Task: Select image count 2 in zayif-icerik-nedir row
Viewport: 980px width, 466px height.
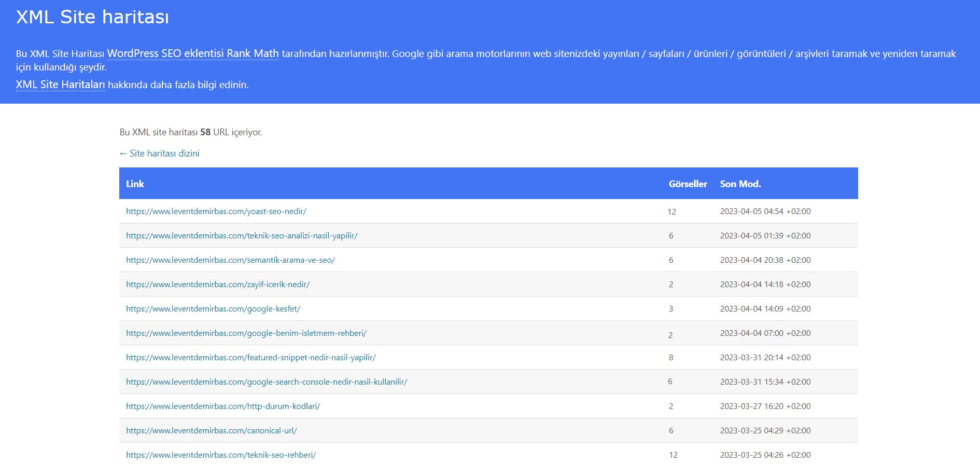Action: click(x=671, y=285)
